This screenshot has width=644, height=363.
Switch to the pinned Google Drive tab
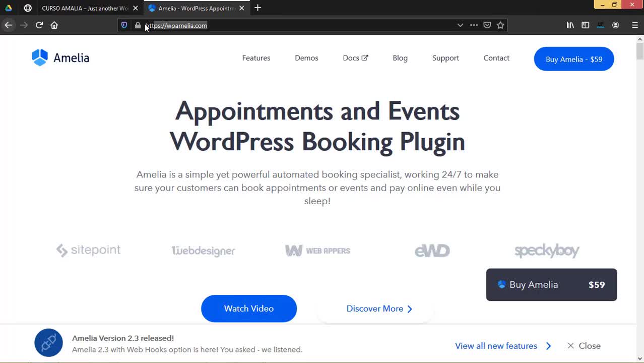pos(9,8)
